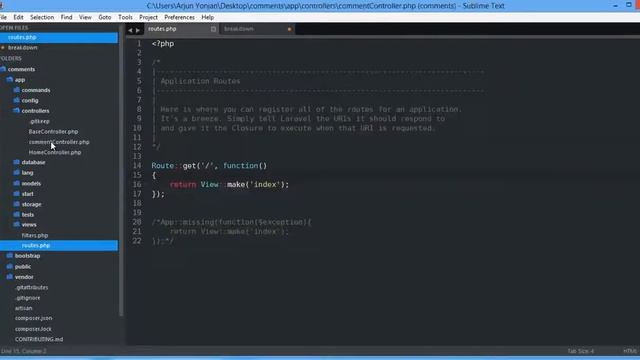Open .gitkeep in controllers folder
640x360 pixels.
click(x=39, y=121)
